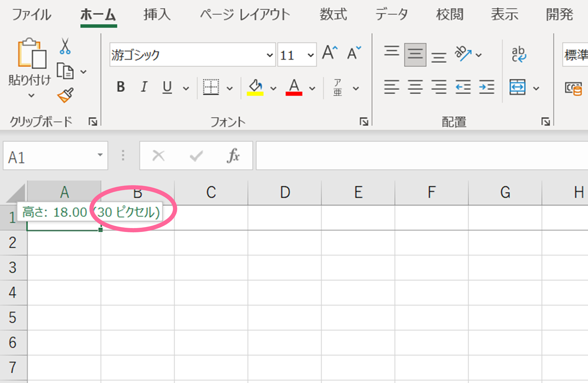Expand phonetic guide dropdown arrow
Screen dimensions: 588x383
356,88
